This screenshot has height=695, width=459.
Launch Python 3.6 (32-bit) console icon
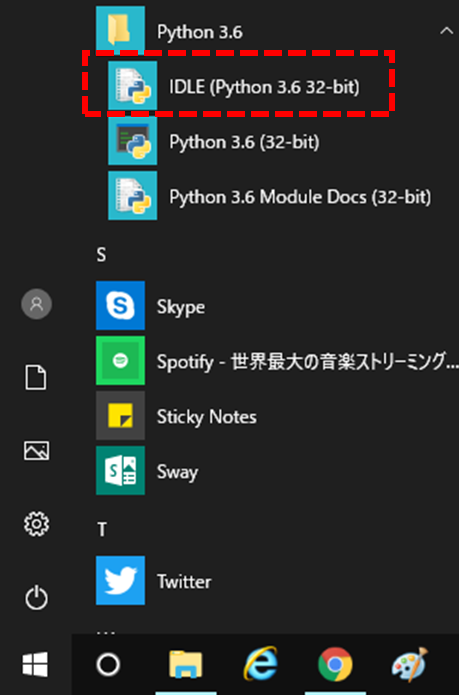tap(132, 141)
